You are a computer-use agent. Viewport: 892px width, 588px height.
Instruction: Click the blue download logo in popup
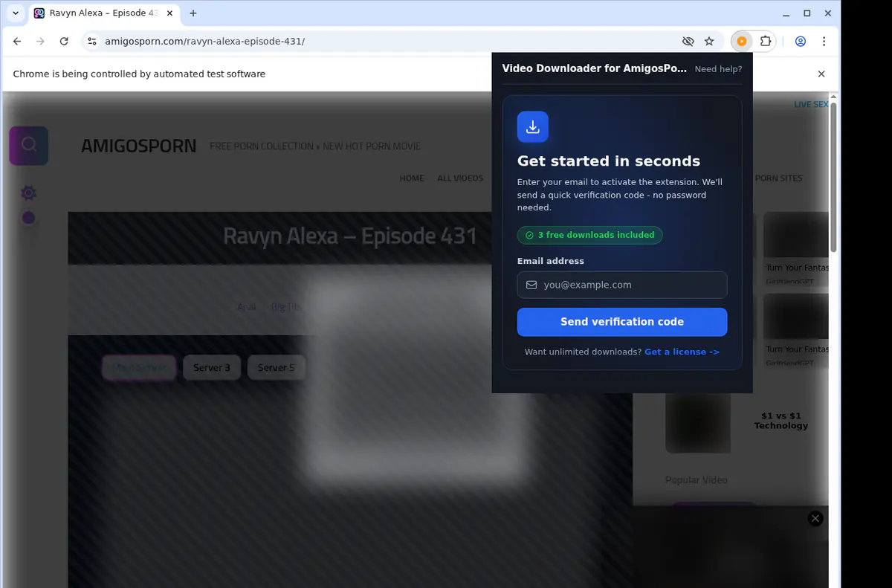point(533,127)
